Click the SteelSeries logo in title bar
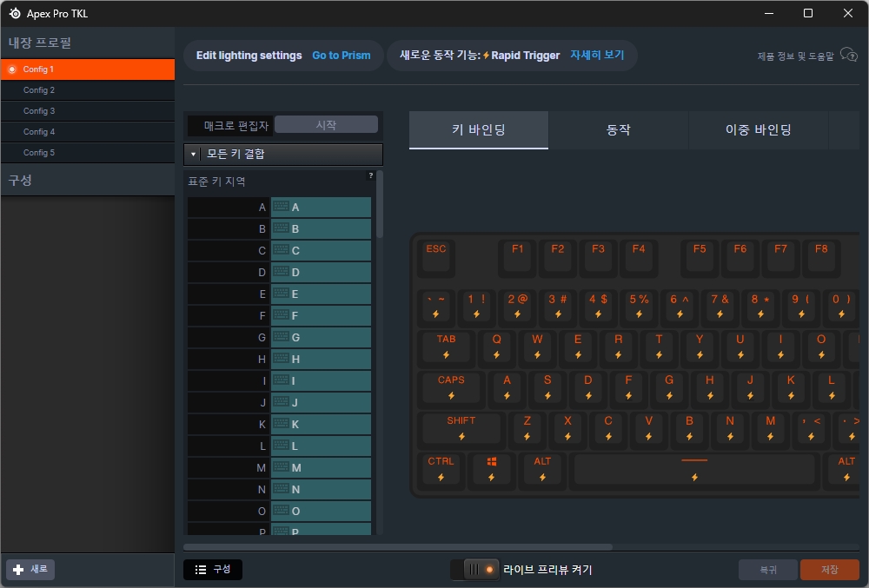The height and width of the screenshot is (588, 869). tap(15, 13)
